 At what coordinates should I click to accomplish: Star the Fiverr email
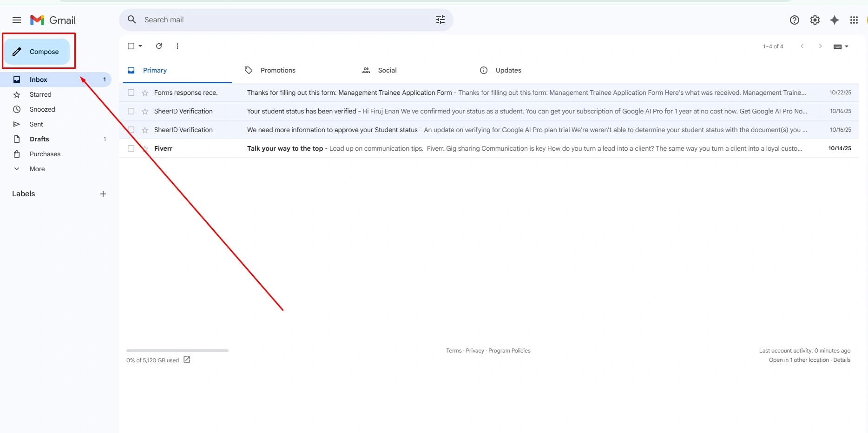pyautogui.click(x=145, y=148)
